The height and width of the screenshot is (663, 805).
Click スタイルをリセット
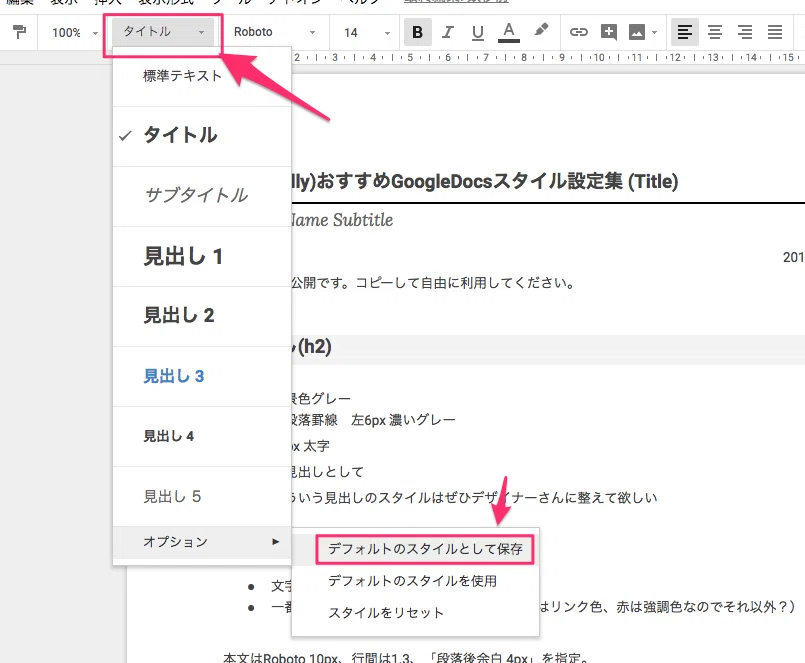pos(415,613)
